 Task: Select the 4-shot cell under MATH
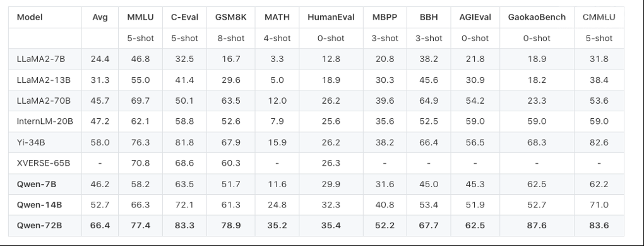(277, 38)
